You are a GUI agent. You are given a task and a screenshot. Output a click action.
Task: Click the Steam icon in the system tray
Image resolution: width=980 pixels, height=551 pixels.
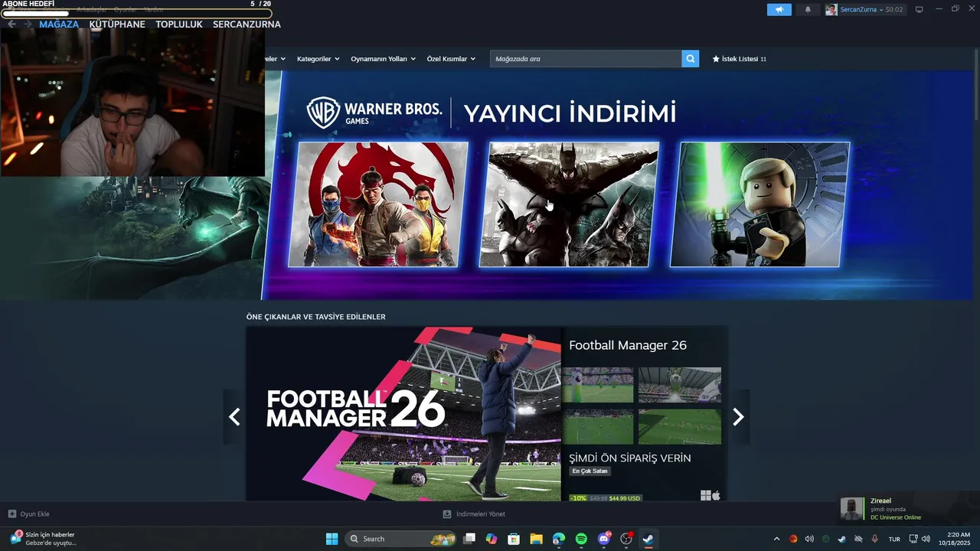[x=842, y=539]
